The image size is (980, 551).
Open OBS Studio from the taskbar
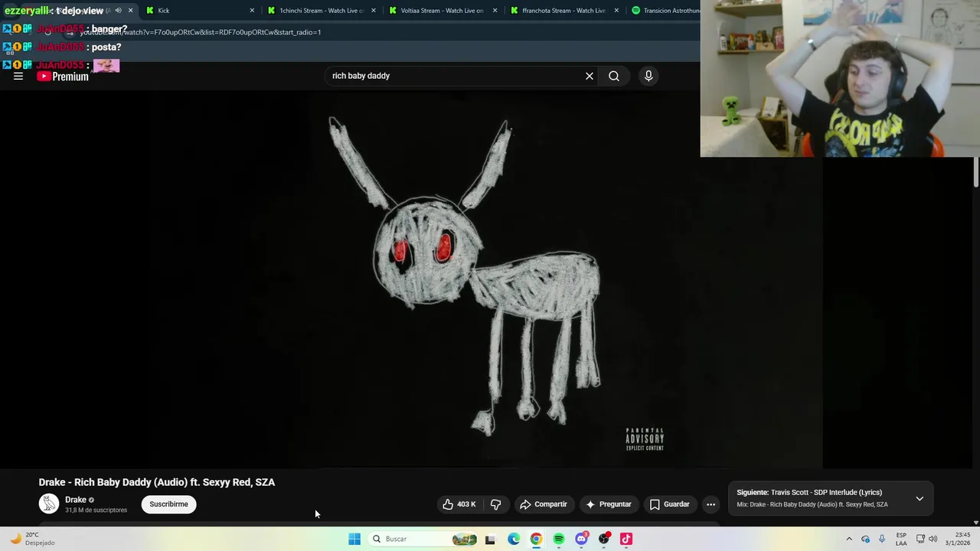point(604,539)
